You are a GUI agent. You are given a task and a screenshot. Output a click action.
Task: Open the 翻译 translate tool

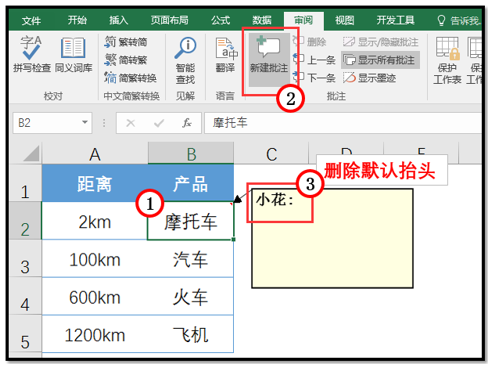[226, 55]
